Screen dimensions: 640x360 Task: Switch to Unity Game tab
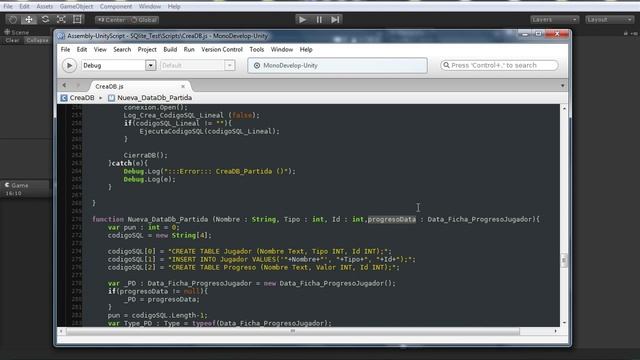pos(16,185)
